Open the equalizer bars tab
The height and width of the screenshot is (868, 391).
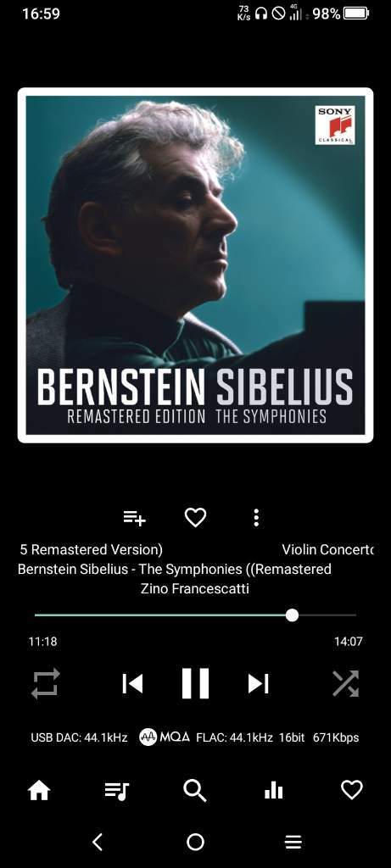click(x=274, y=791)
